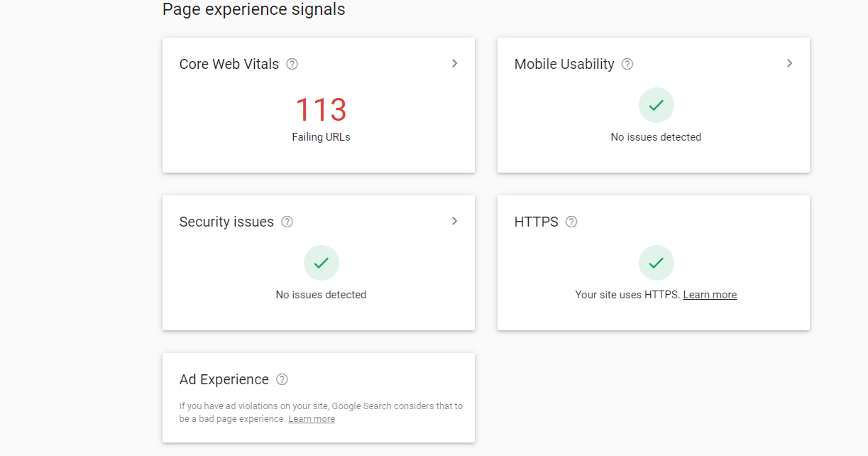Click the Failing URLs label

[x=321, y=137]
